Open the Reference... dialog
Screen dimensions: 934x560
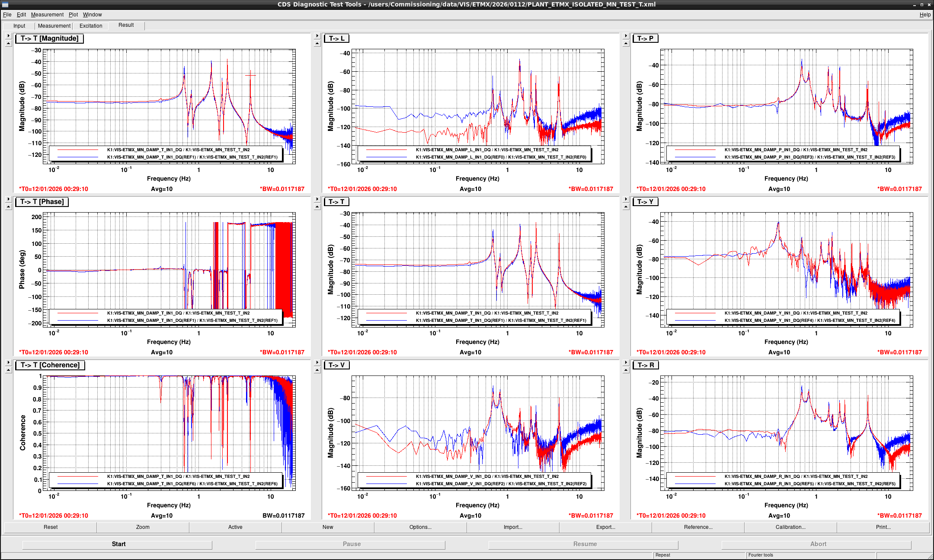pyautogui.click(x=698, y=527)
